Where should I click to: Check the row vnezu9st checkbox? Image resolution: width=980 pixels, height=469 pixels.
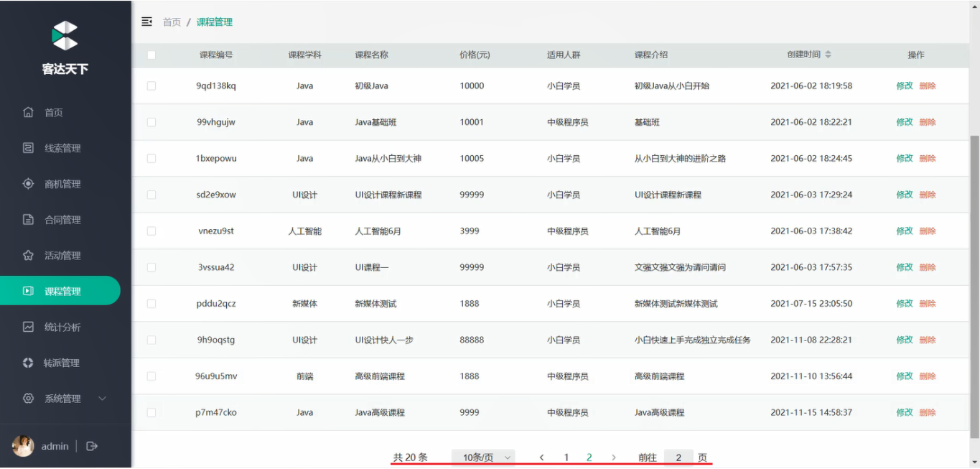pyautogui.click(x=151, y=231)
